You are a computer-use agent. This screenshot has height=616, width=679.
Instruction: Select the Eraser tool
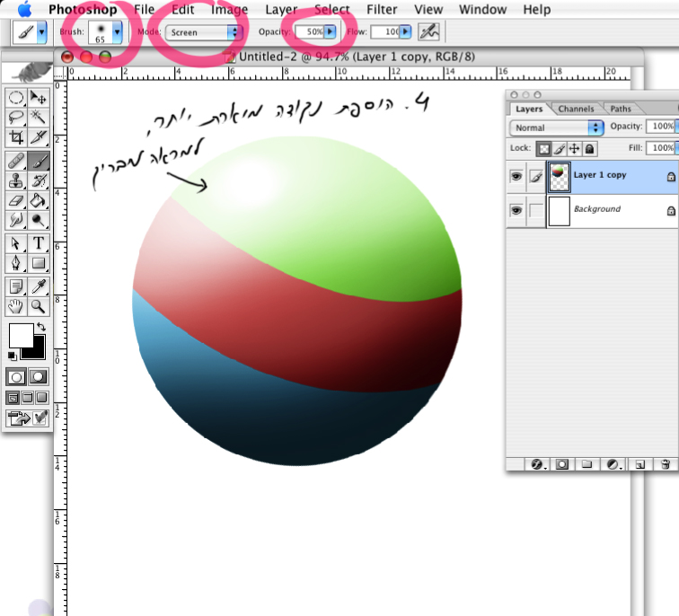click(16, 201)
